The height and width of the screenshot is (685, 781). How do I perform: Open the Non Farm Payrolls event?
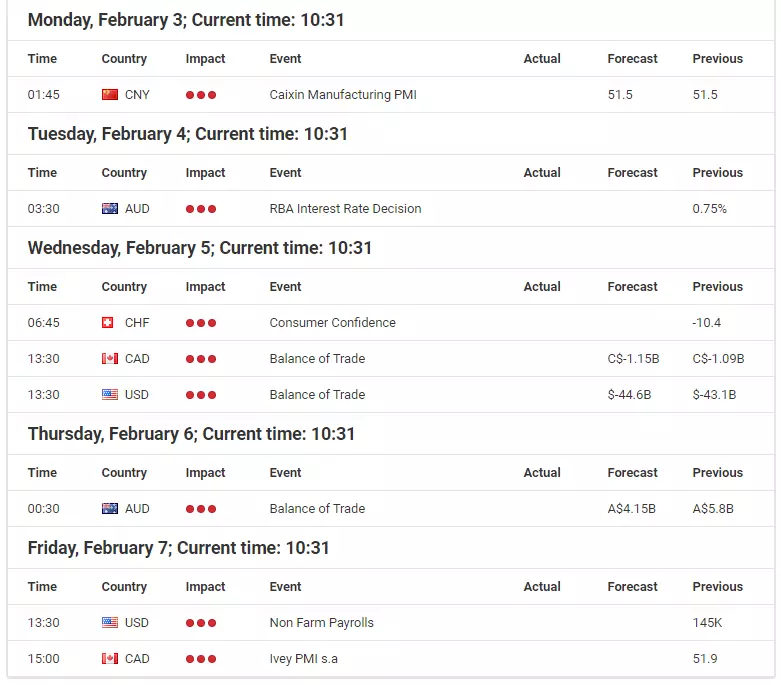[321, 623]
